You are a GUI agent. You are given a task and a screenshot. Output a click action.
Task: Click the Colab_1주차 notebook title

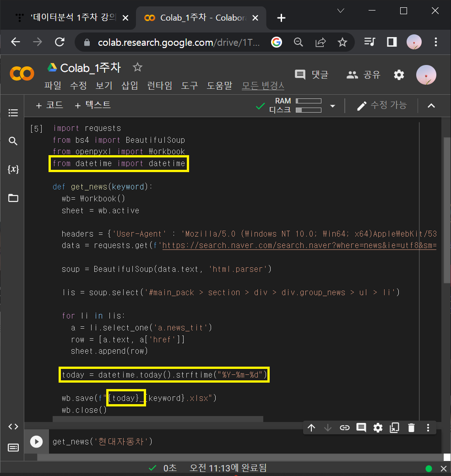91,68
